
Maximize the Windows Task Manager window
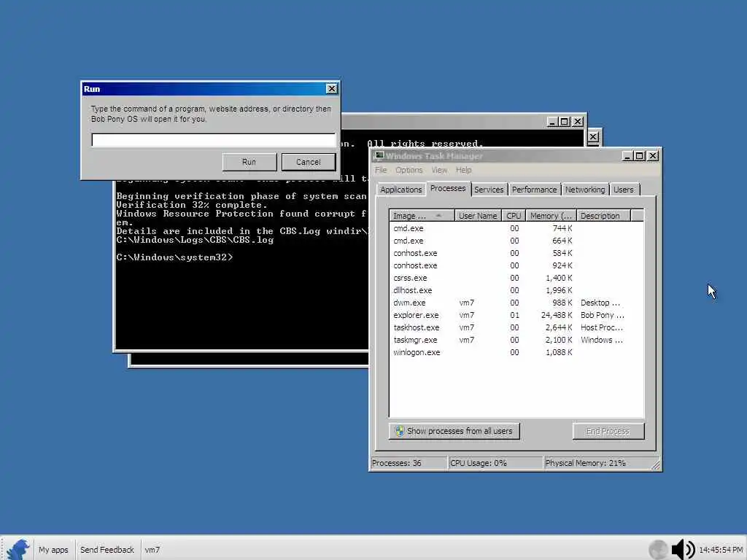click(639, 156)
